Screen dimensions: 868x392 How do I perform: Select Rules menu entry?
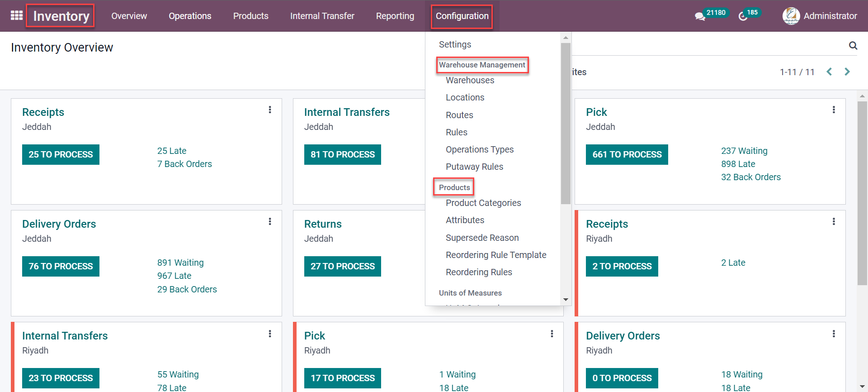tap(457, 132)
